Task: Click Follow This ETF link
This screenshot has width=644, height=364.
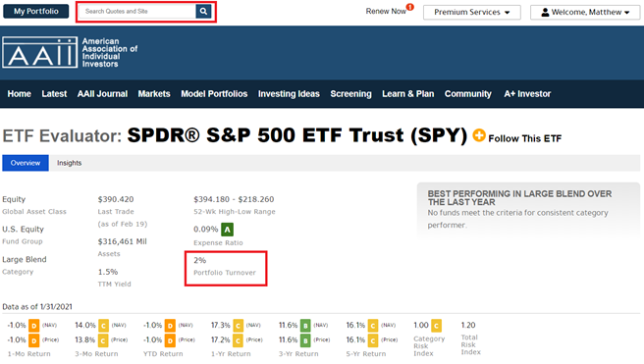Action: tap(525, 138)
